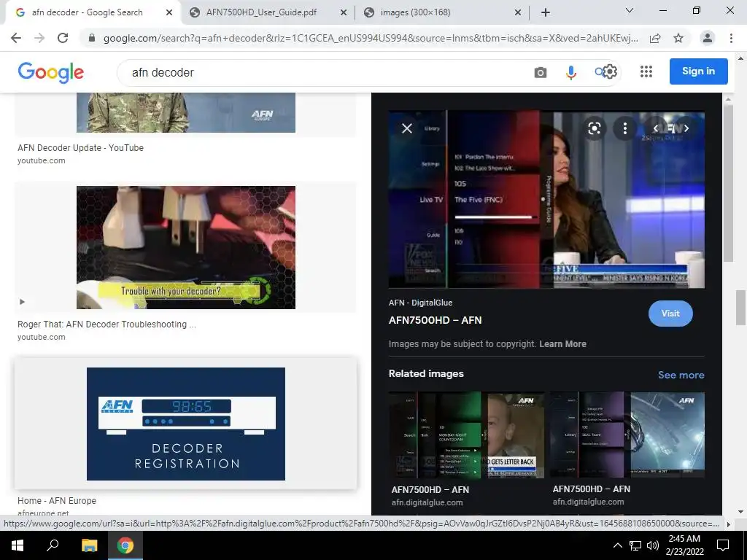Image resolution: width=747 pixels, height=560 pixels.
Task: Switch to images (300×168) tab
Action: pos(415,12)
